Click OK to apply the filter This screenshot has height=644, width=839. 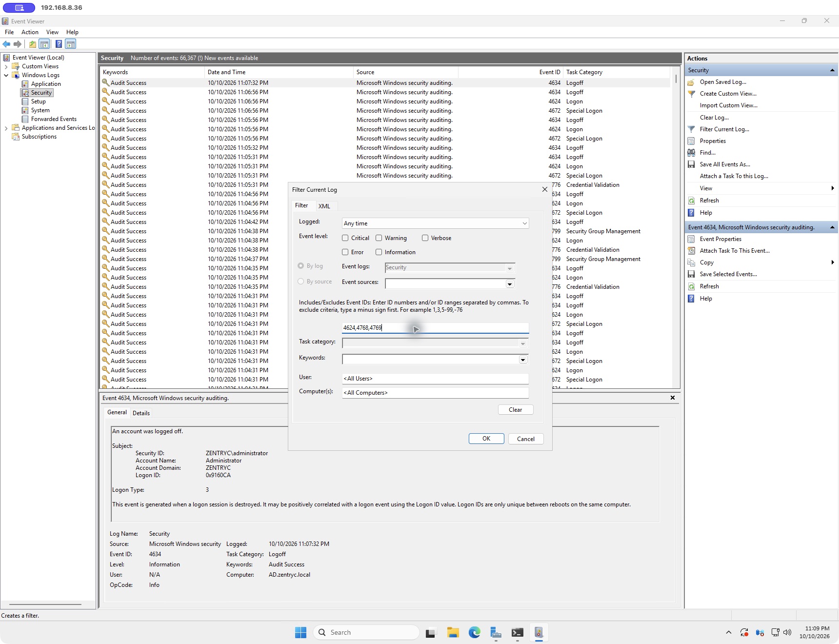click(486, 439)
